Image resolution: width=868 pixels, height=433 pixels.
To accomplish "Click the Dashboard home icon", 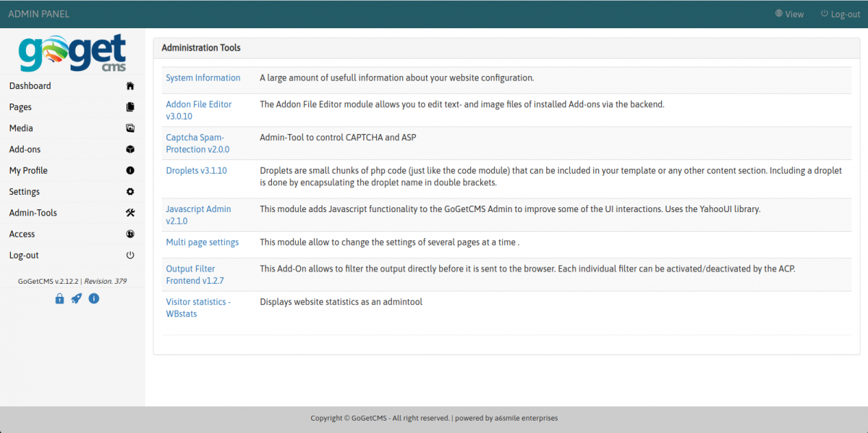I will point(130,86).
